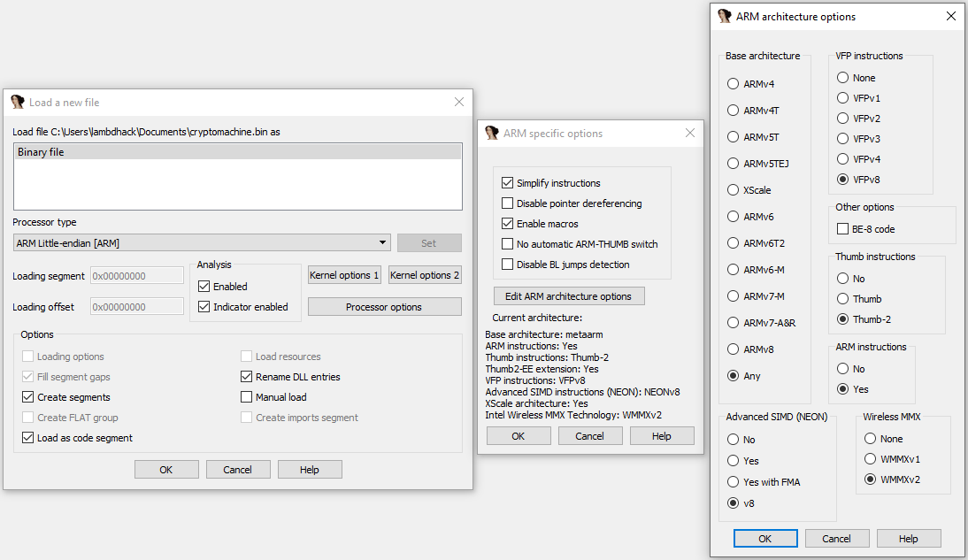The width and height of the screenshot is (968, 560).
Task: Click Edit ARM architecture options
Action: click(x=569, y=295)
